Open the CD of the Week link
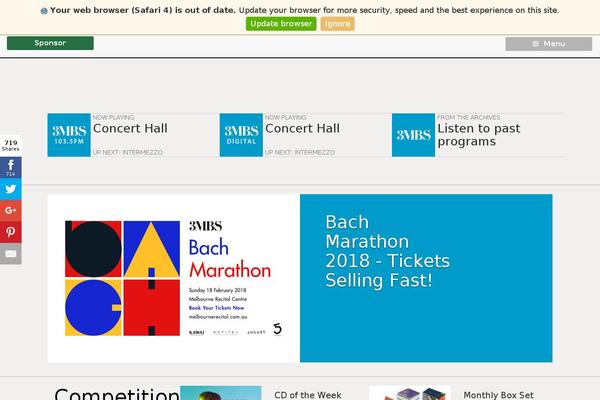Screen dimensions: 600x400 click(x=308, y=395)
